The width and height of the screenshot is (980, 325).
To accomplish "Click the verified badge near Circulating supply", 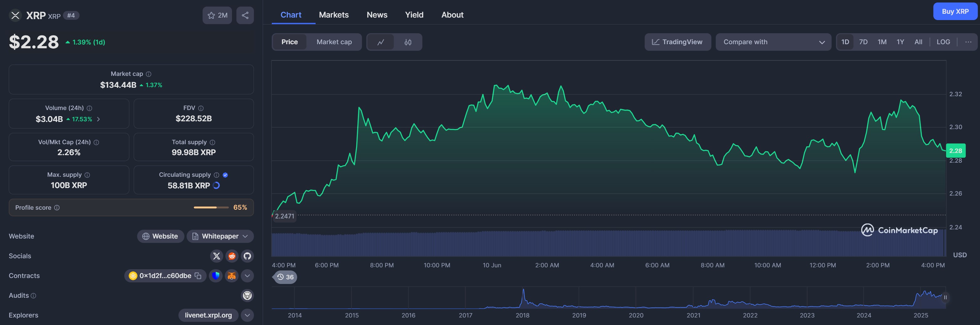I will point(225,175).
